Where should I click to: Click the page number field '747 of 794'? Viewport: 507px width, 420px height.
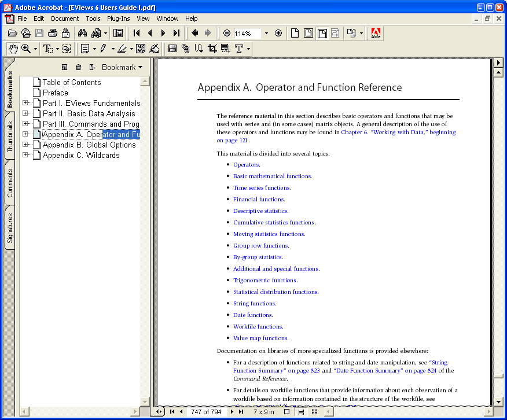pos(206,412)
